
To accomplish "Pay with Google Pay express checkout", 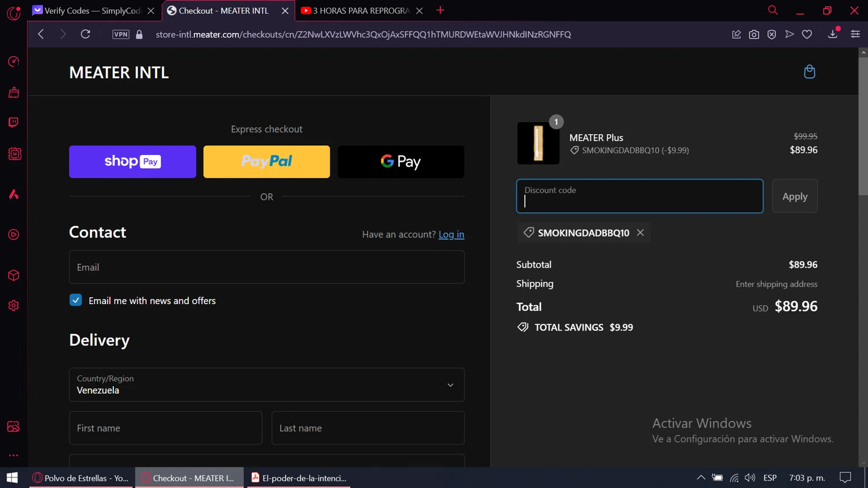I will click(x=401, y=161).
